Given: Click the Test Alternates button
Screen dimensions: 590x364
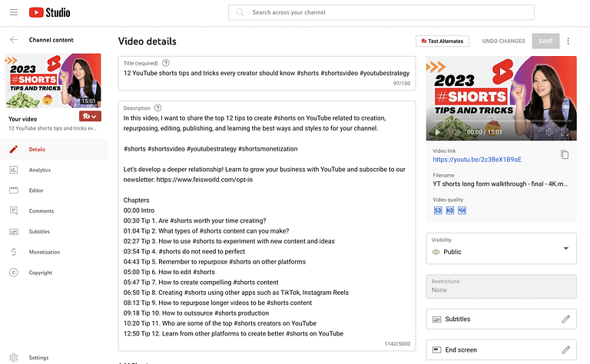Looking at the screenshot, I should [442, 41].
